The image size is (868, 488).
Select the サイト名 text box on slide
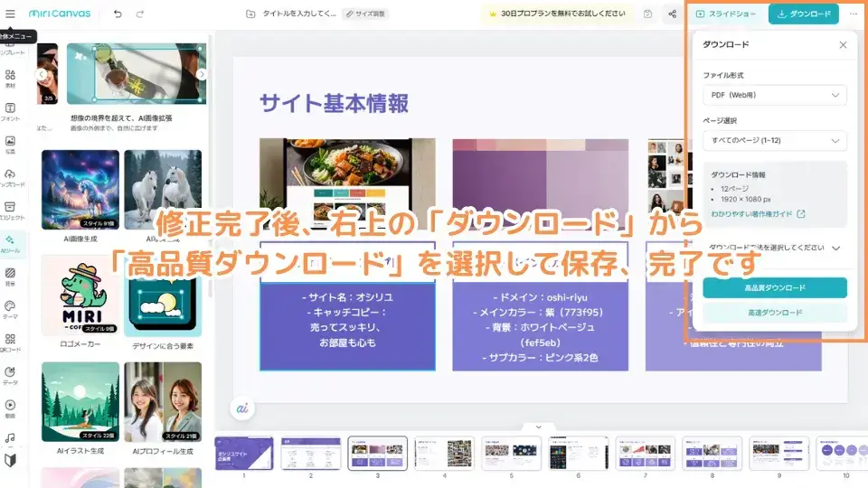click(x=347, y=326)
